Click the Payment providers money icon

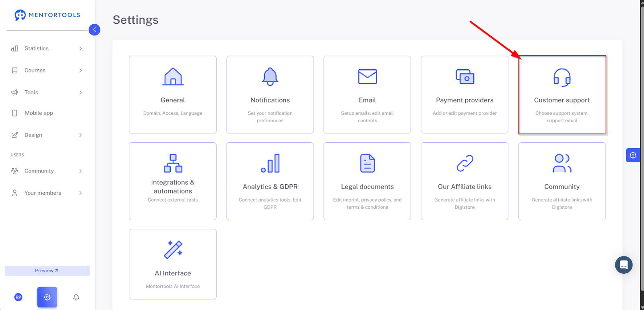click(x=465, y=77)
